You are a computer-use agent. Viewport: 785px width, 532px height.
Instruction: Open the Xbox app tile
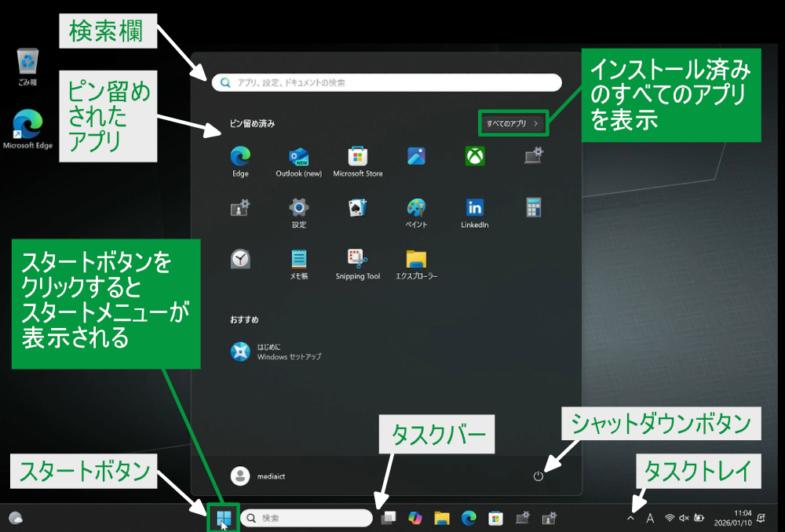[475, 156]
